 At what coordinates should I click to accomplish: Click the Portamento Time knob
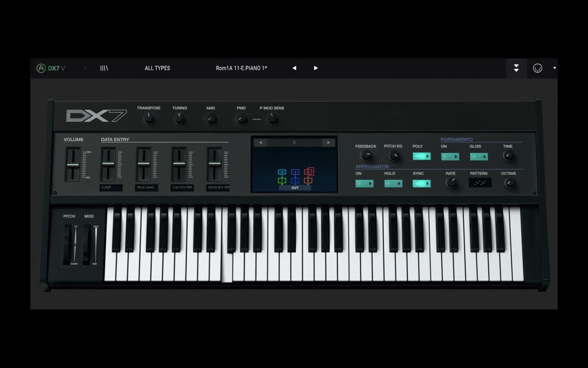point(508,155)
